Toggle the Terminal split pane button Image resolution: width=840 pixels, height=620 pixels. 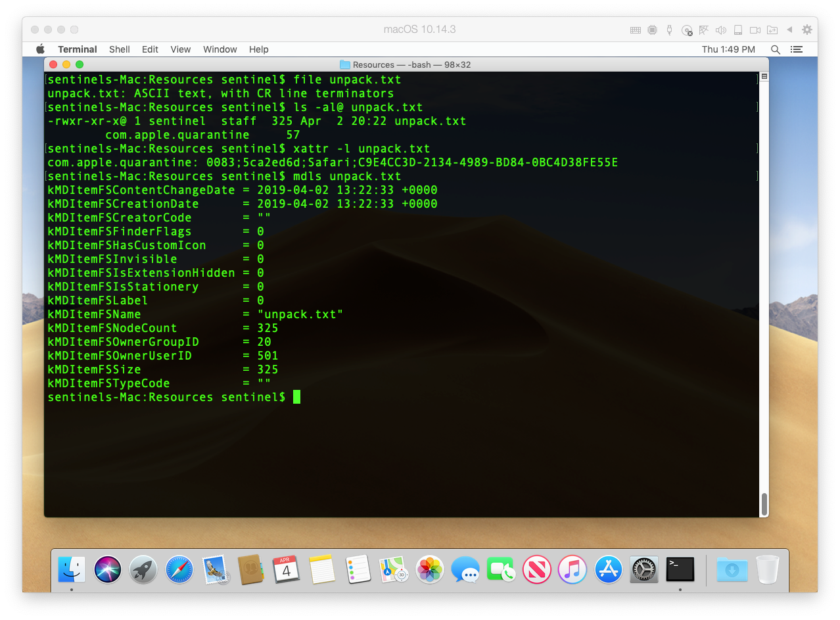click(x=764, y=77)
